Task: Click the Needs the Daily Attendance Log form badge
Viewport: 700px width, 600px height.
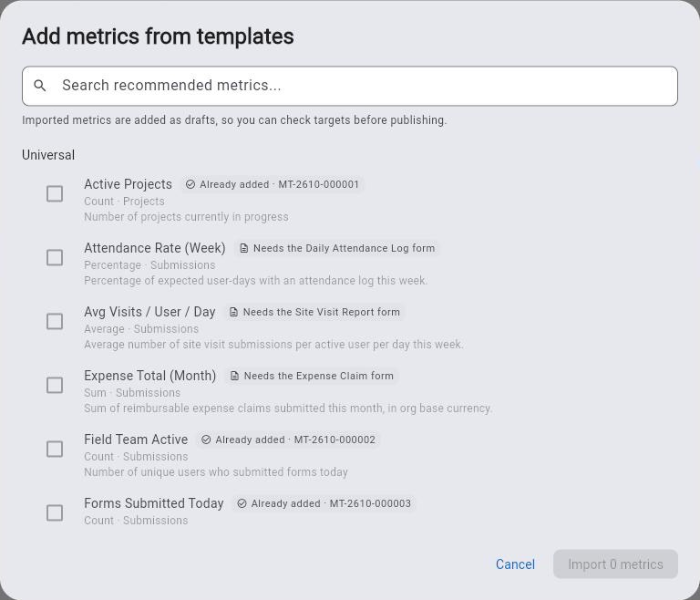Action: [337, 248]
